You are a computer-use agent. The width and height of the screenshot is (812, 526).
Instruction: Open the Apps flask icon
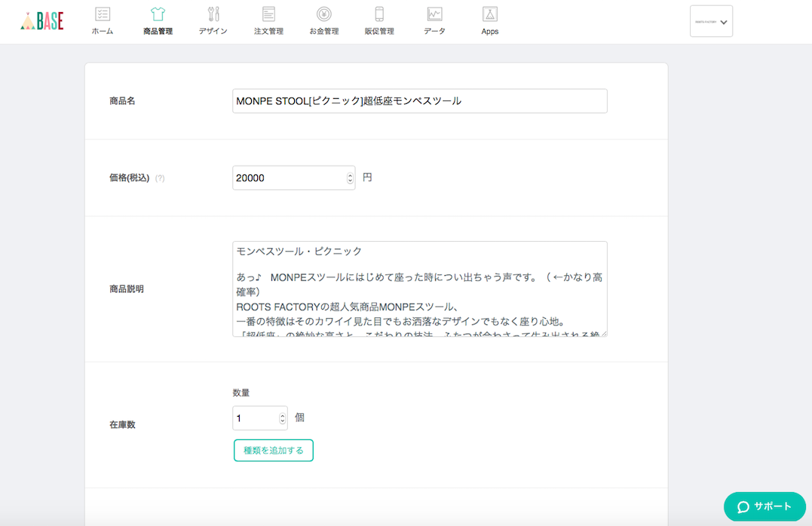click(x=490, y=14)
